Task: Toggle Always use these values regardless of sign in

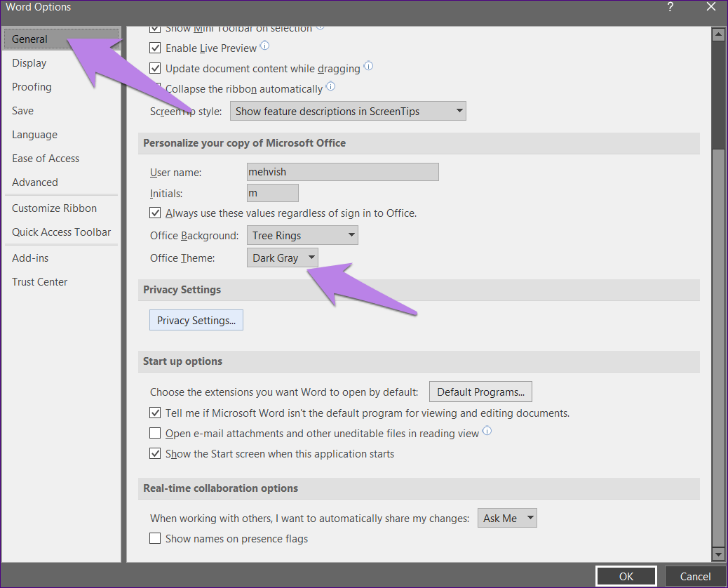Action: (x=155, y=213)
